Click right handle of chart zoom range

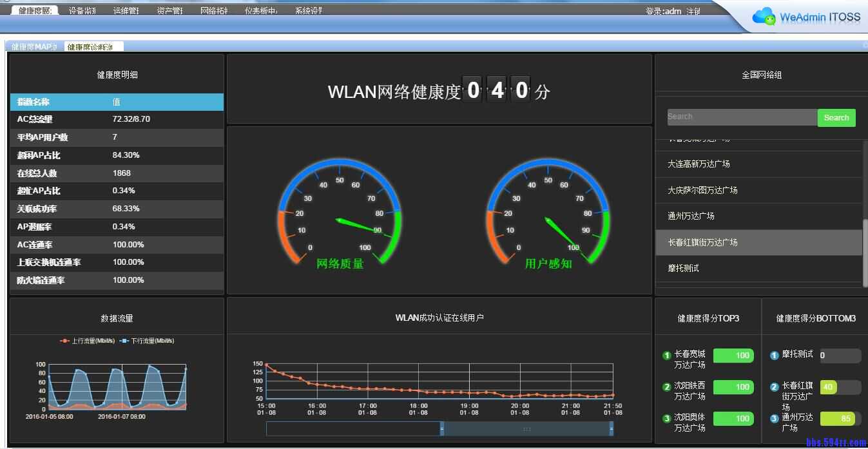point(611,428)
